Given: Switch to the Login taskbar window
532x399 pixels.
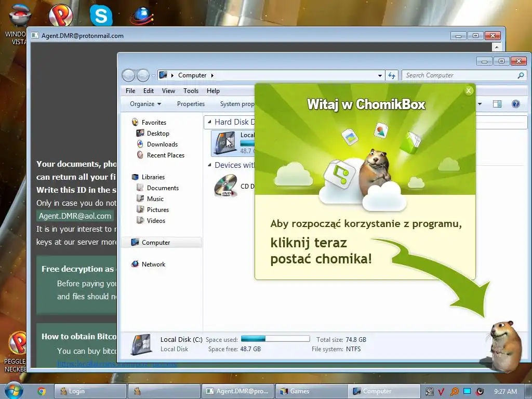Looking at the screenshot, I should click(90, 391).
